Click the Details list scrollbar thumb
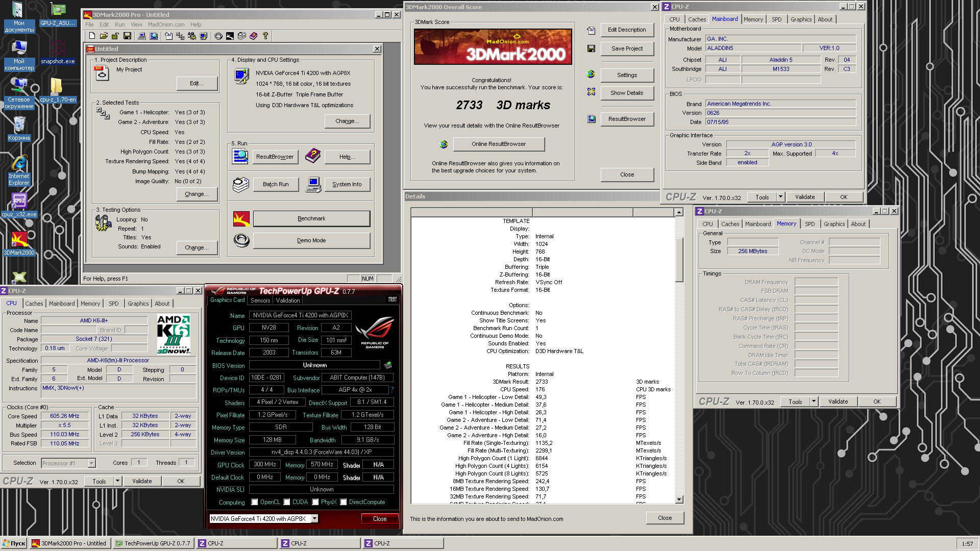This screenshot has width=980, height=551. 679,260
